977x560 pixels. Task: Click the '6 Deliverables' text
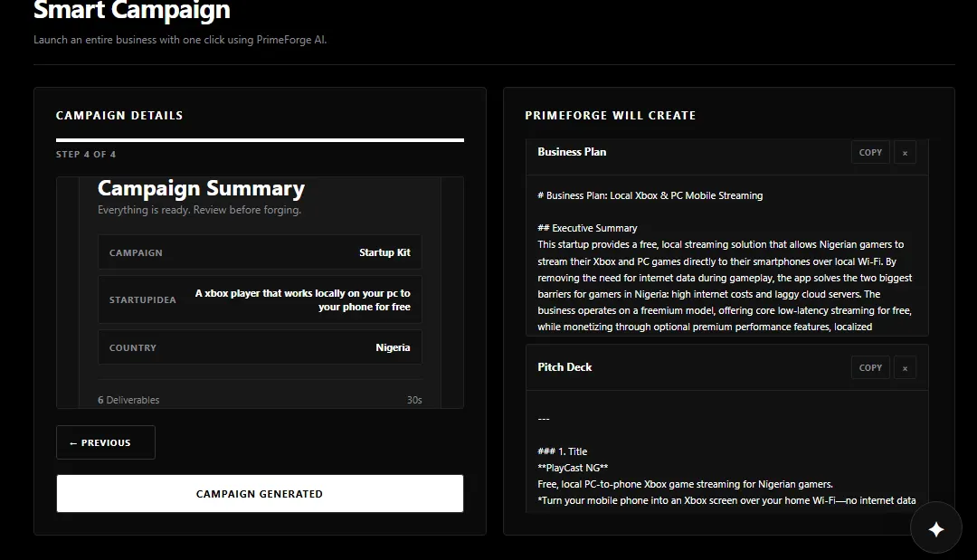coord(128,400)
